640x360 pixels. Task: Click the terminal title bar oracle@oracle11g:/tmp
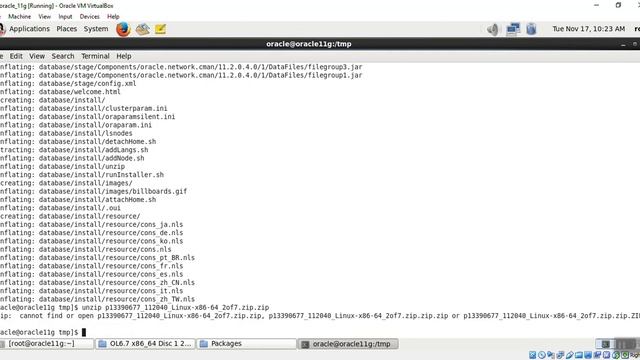tap(309, 44)
